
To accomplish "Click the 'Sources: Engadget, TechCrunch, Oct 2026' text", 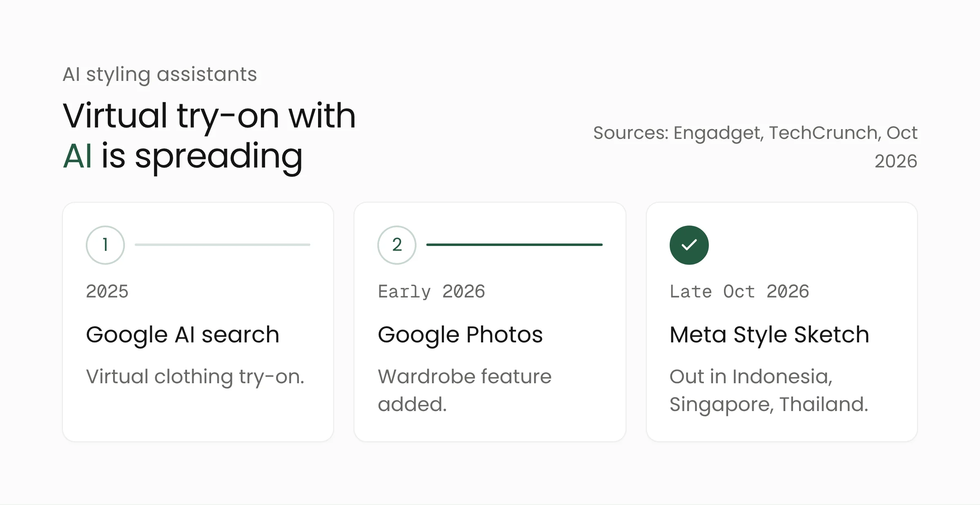I will coord(755,147).
